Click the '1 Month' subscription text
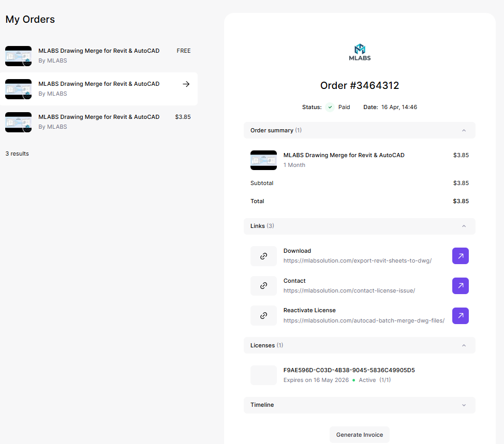Viewport: 504px width, 444px height. point(294,165)
